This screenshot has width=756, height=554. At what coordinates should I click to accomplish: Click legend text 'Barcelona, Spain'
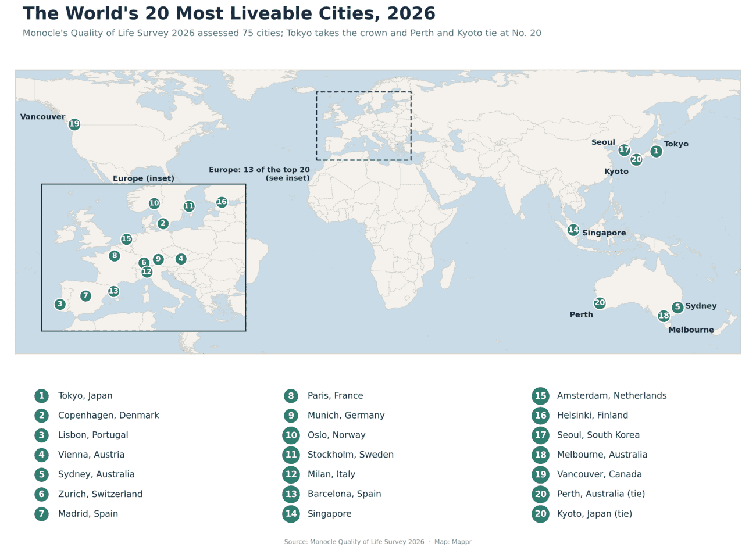[x=344, y=494]
